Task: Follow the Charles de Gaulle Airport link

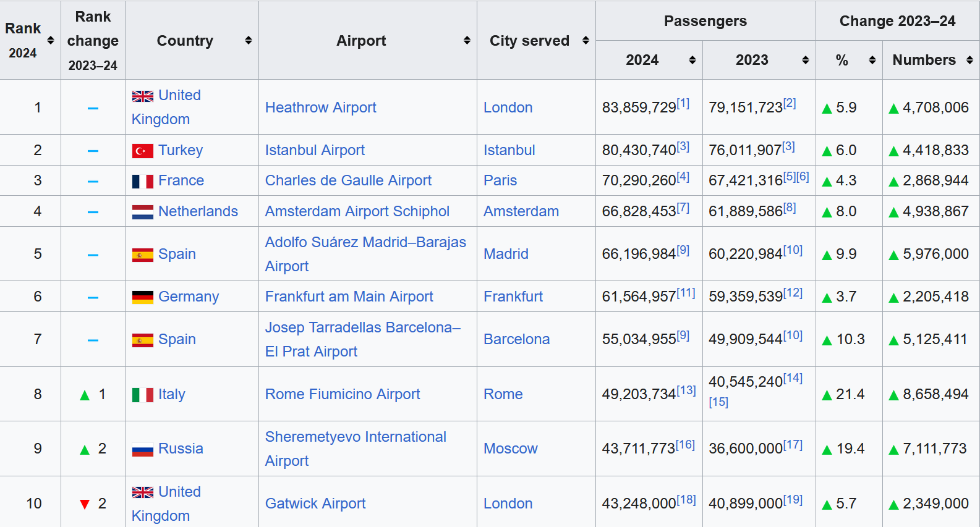Action: pyautogui.click(x=348, y=180)
